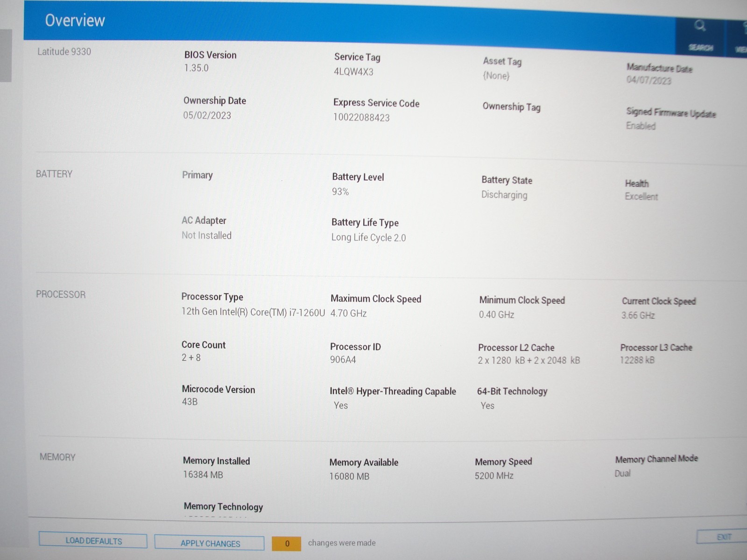Select the battery level 93% value

(340, 192)
